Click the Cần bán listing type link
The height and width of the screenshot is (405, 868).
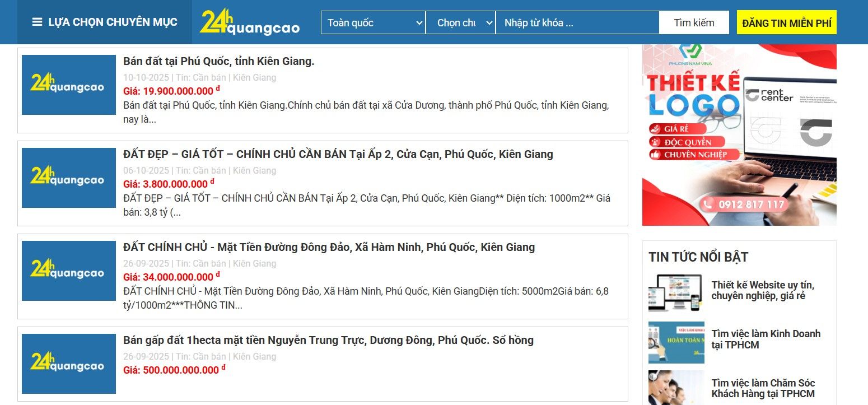tap(210, 77)
